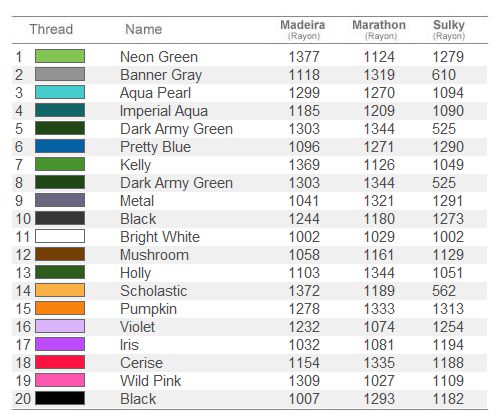This screenshot has height=420, width=500.
Task: Click the Name column header
Action: click(144, 29)
